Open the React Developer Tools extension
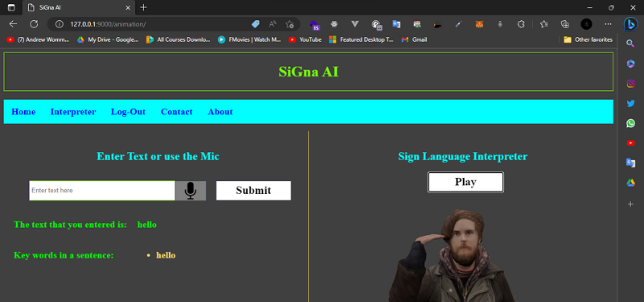This screenshot has height=302, width=644. [334, 24]
